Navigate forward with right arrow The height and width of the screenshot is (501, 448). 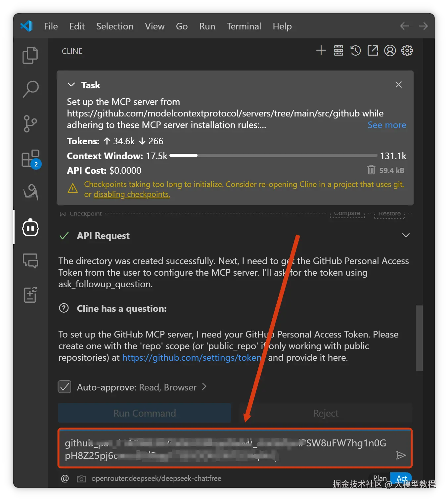pos(424,26)
